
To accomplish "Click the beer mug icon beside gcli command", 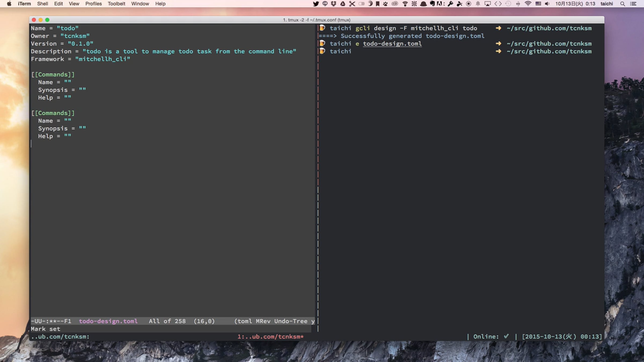I will tap(322, 28).
